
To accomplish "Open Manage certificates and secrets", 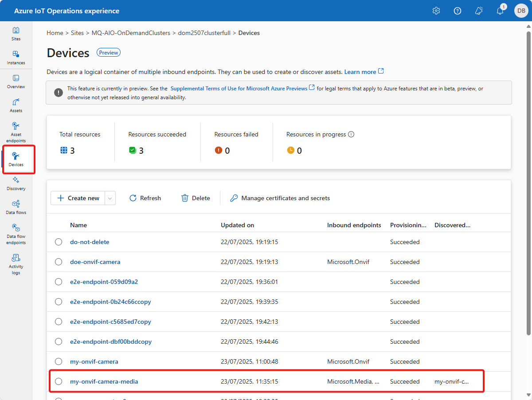I will click(x=280, y=198).
